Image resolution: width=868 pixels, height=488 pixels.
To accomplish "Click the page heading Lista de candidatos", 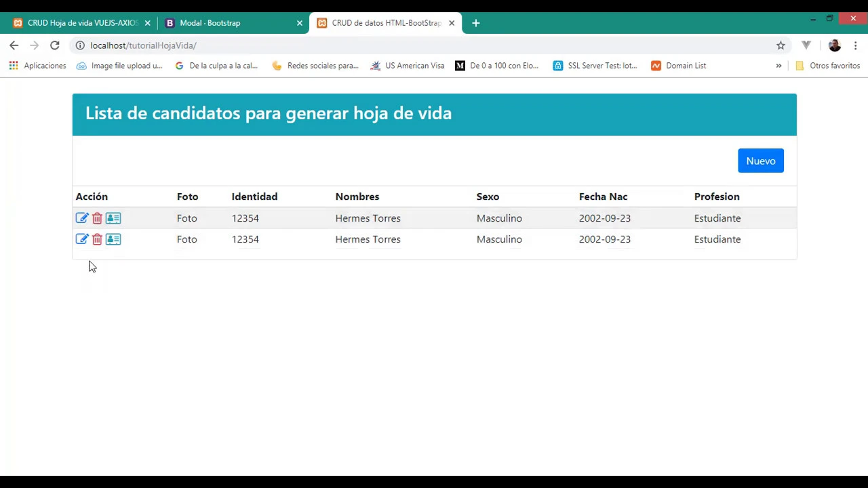I will (x=269, y=113).
